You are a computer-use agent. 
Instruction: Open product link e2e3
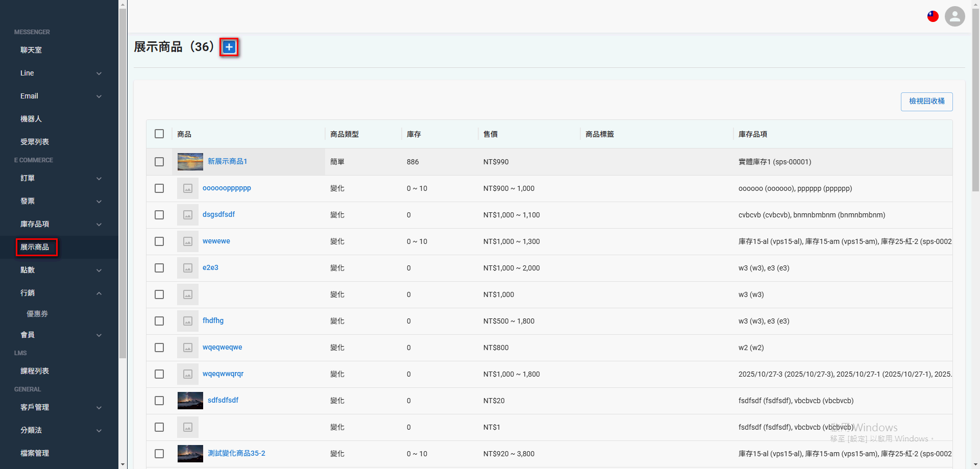tap(210, 267)
